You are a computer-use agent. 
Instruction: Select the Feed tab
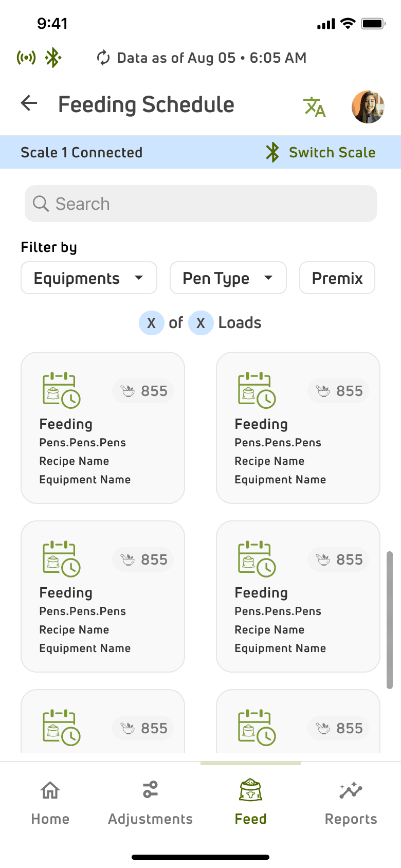pyautogui.click(x=251, y=803)
